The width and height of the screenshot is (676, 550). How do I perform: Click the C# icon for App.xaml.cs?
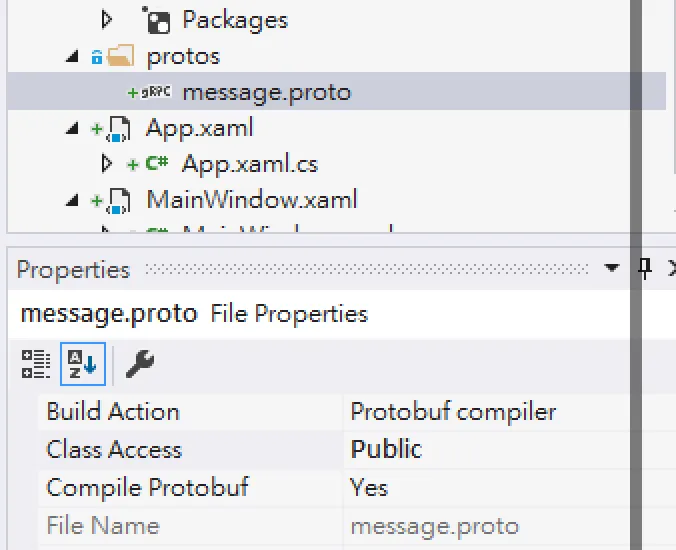(156, 164)
